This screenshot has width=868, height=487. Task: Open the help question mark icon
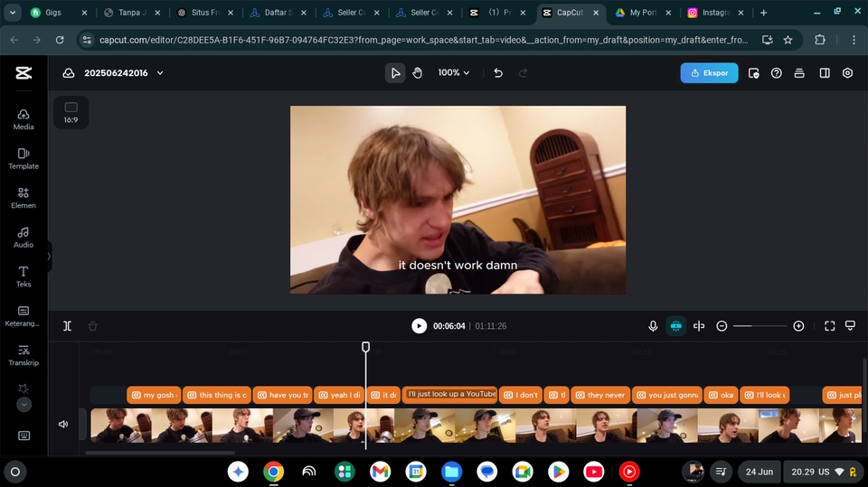pyautogui.click(x=776, y=73)
